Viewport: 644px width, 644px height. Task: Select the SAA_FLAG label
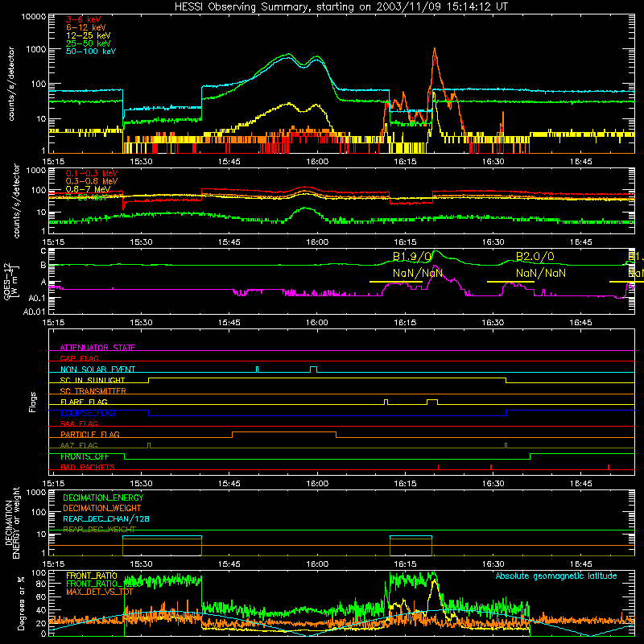(x=79, y=423)
